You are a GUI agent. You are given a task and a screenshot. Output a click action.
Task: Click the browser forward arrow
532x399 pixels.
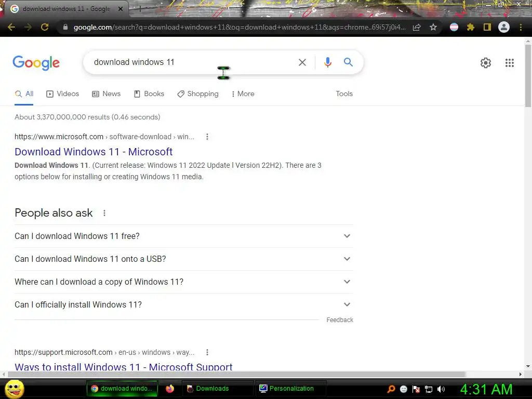pyautogui.click(x=28, y=27)
